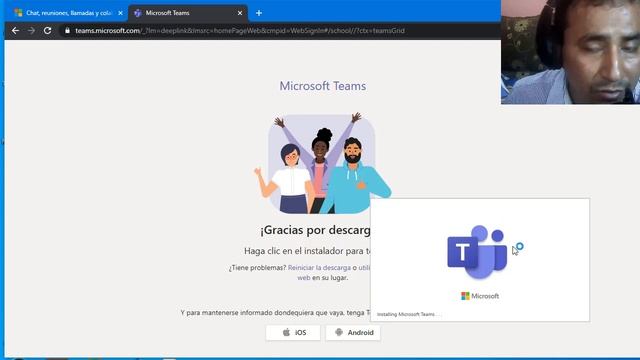Download the iOS app button
Screen dimensions: 640x360
click(x=293, y=333)
